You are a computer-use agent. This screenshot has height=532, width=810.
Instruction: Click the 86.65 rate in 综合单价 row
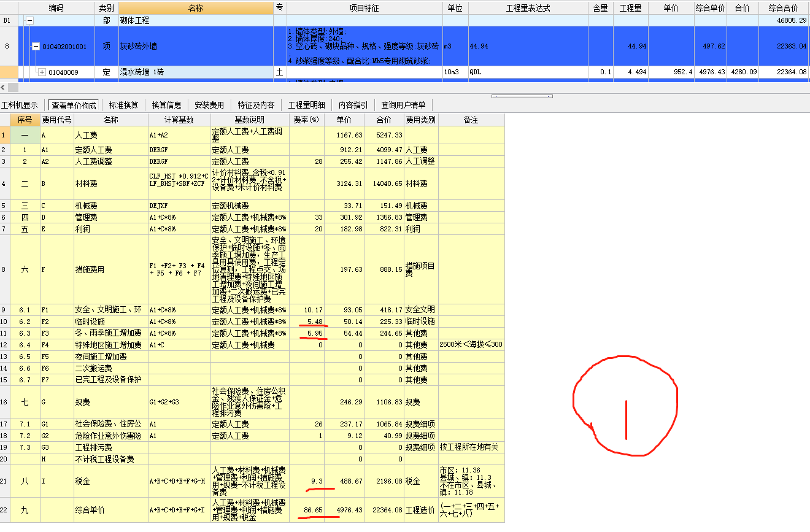tap(307, 510)
